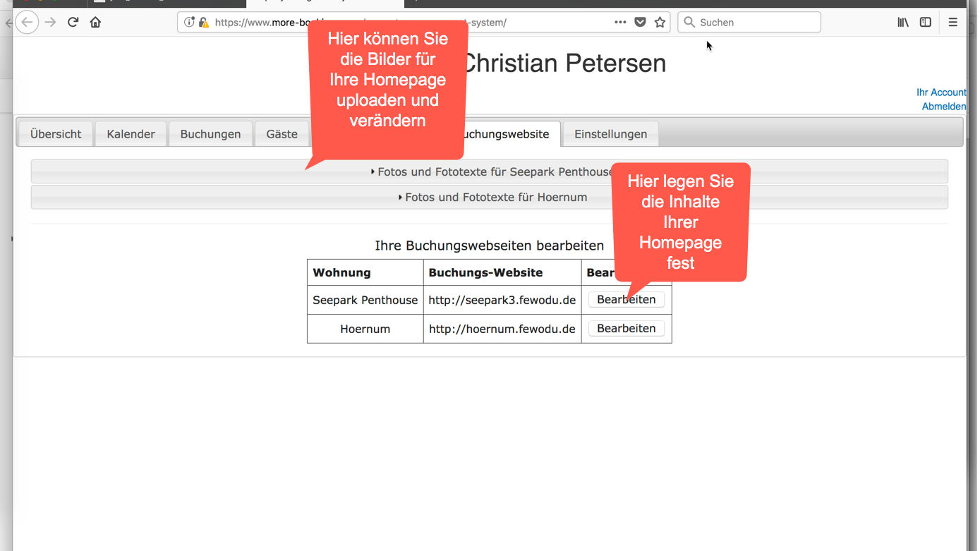The image size is (980, 551).
Task: Open the Library bookshelf icon
Action: (903, 23)
